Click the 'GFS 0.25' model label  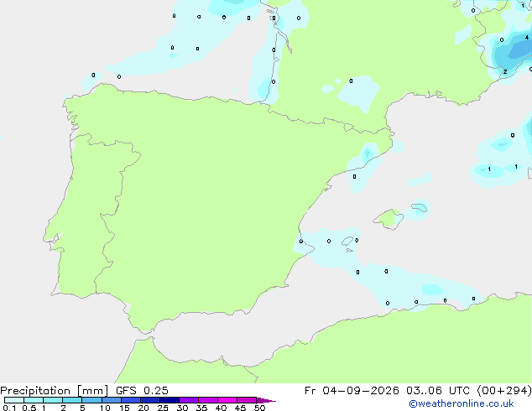click(142, 391)
